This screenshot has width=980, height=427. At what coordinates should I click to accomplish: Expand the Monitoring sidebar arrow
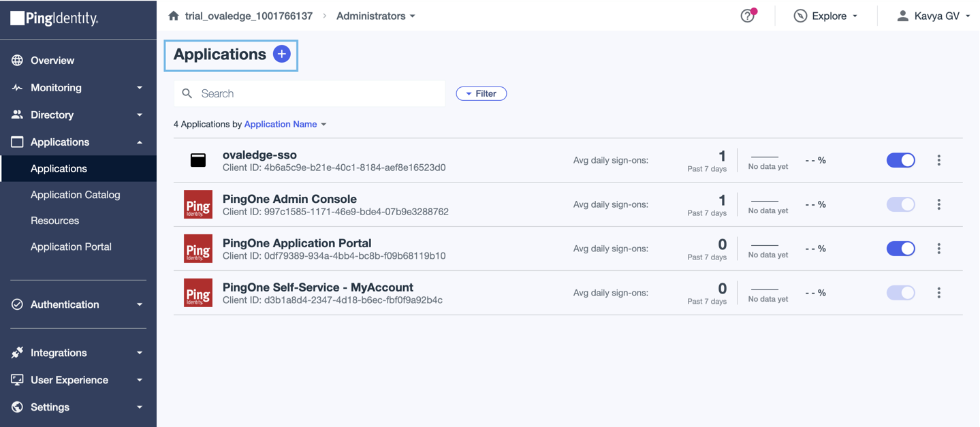[x=140, y=88]
